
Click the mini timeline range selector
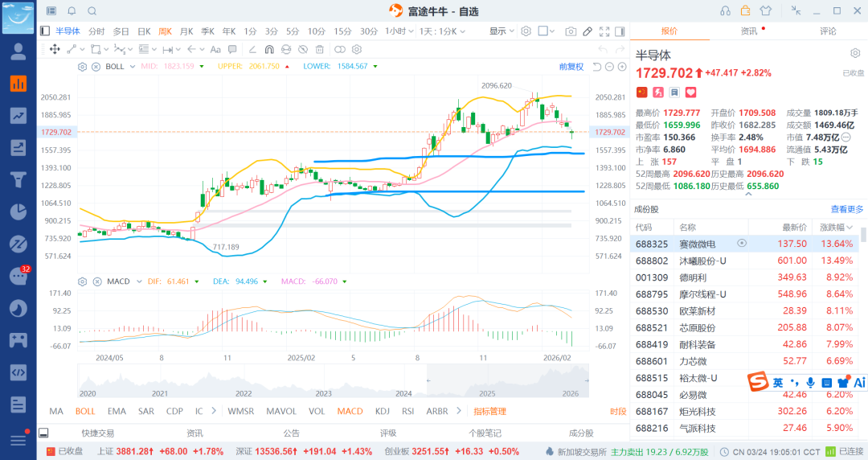(333, 380)
